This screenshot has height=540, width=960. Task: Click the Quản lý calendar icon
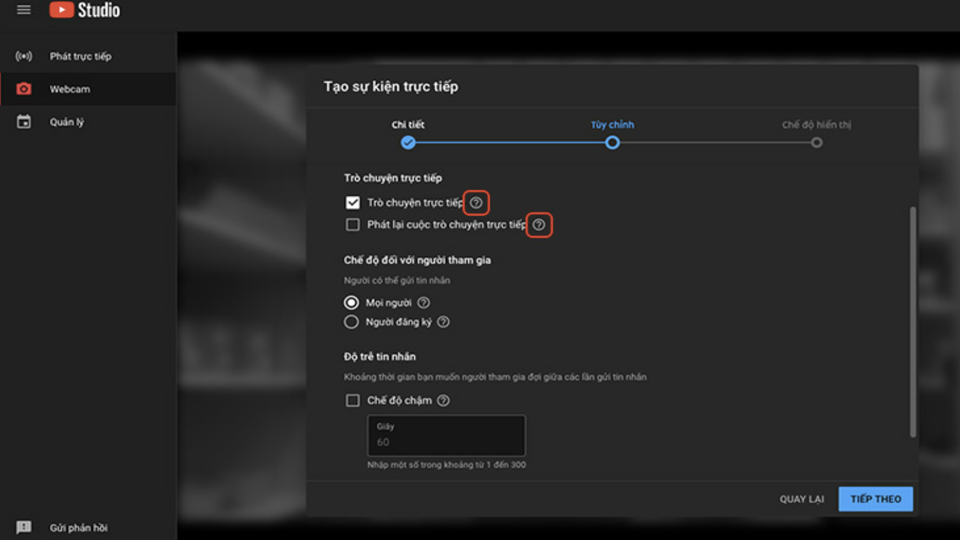click(x=24, y=122)
